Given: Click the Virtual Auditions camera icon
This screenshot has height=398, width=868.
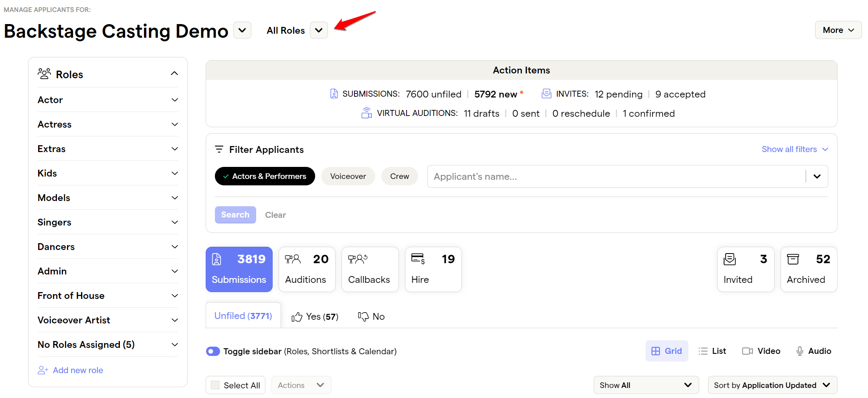Looking at the screenshot, I should coord(366,113).
